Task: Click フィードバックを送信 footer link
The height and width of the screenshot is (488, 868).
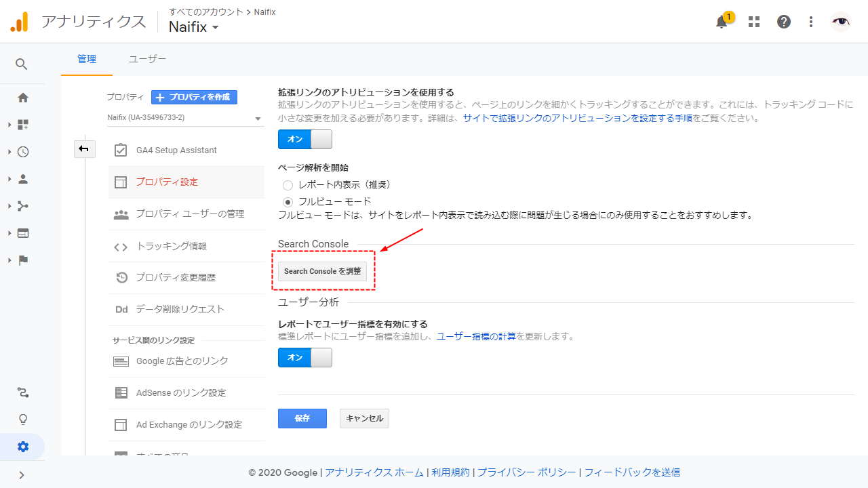Action: click(632, 472)
